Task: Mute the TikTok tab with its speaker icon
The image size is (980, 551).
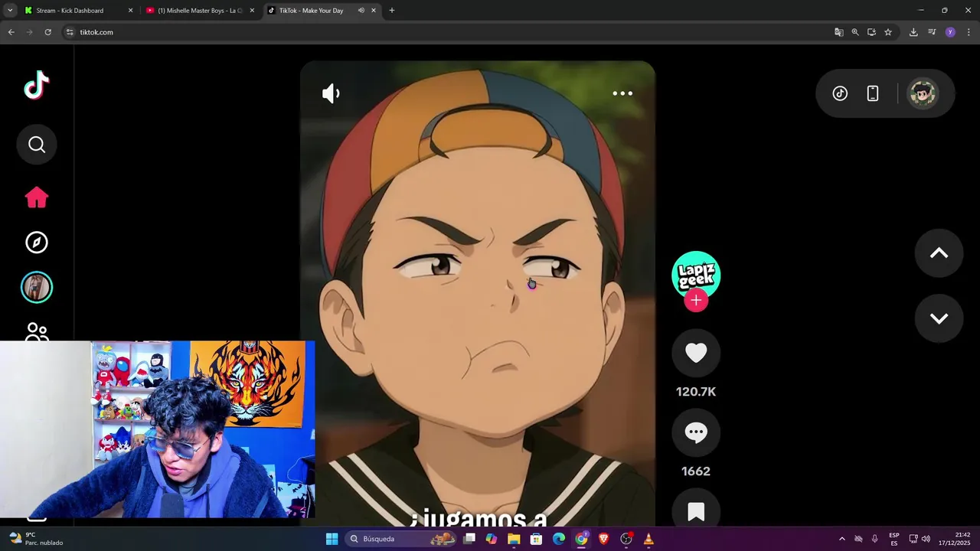Action: [x=361, y=11]
